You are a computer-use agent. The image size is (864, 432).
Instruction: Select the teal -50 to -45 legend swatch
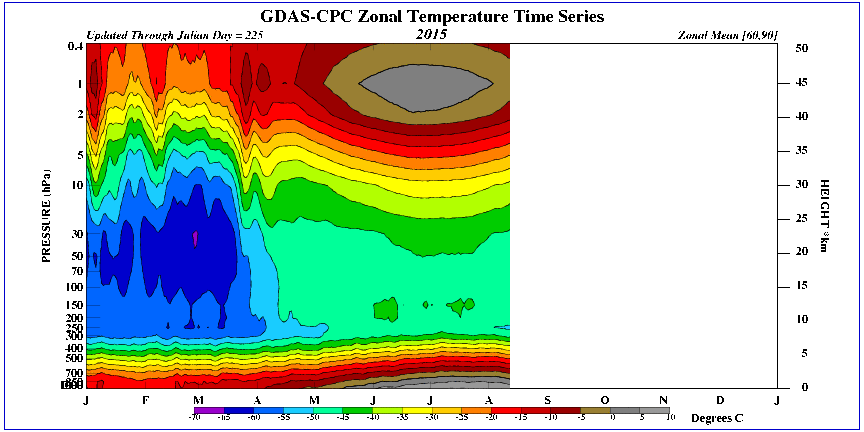(x=328, y=411)
